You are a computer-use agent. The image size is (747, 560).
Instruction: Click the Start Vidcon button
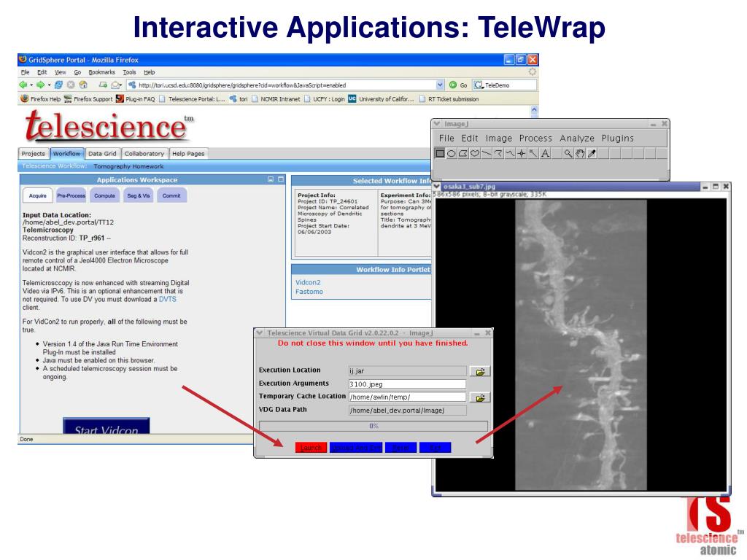107,426
